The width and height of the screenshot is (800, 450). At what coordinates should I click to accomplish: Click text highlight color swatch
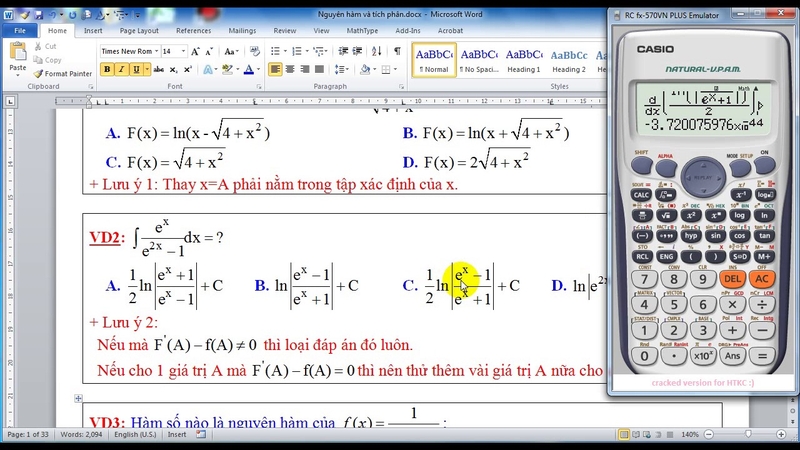[x=228, y=69]
